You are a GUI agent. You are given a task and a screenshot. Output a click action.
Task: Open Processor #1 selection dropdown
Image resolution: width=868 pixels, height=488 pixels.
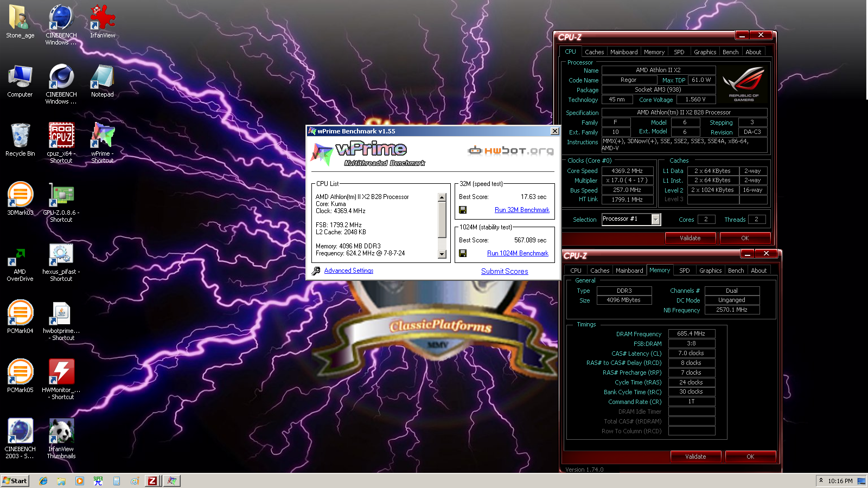[655, 219]
